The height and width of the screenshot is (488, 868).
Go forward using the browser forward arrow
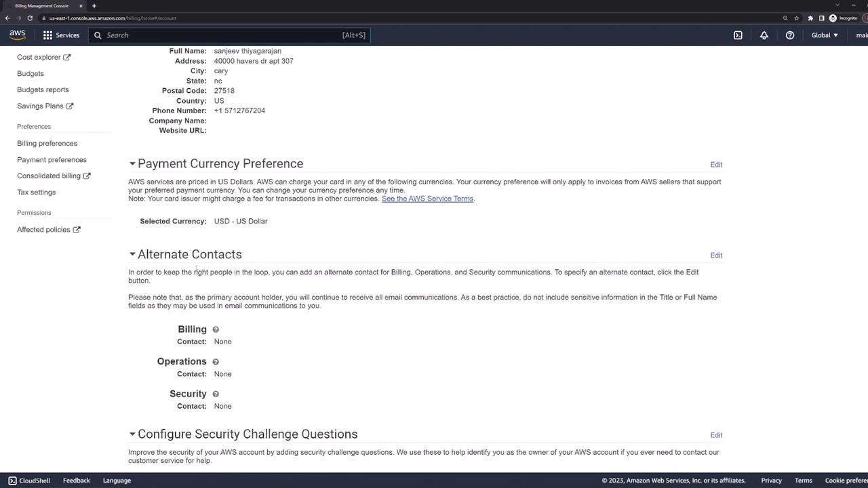[18, 18]
